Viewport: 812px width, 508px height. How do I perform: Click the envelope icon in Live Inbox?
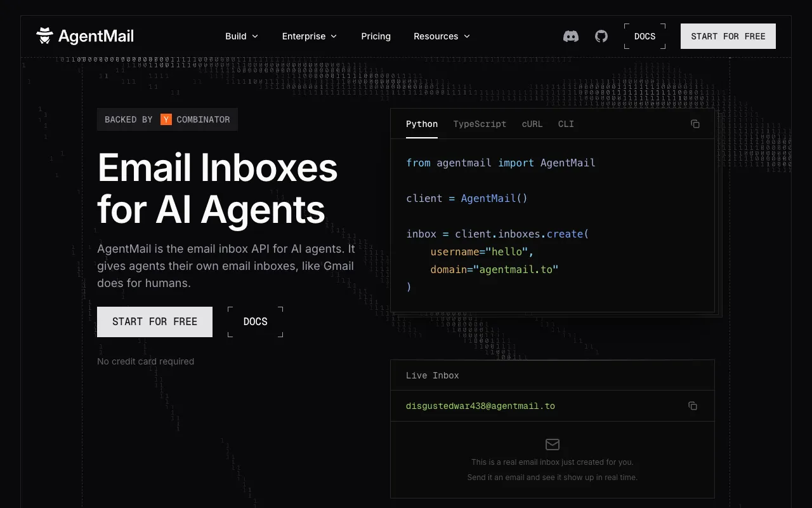coord(553,444)
